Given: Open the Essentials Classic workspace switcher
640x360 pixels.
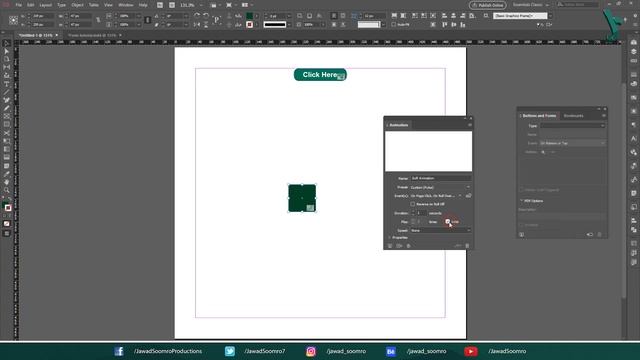Looking at the screenshot, I should click(x=531, y=5).
